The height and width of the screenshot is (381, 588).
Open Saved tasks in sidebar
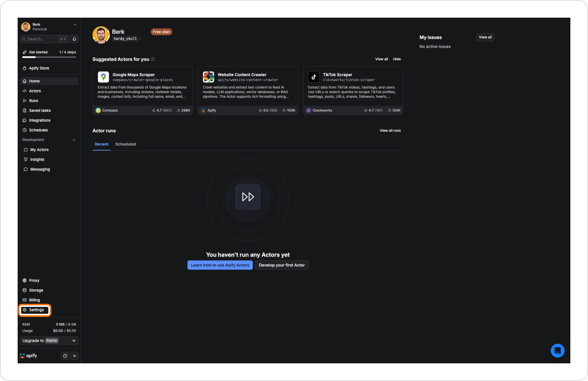click(x=49, y=111)
